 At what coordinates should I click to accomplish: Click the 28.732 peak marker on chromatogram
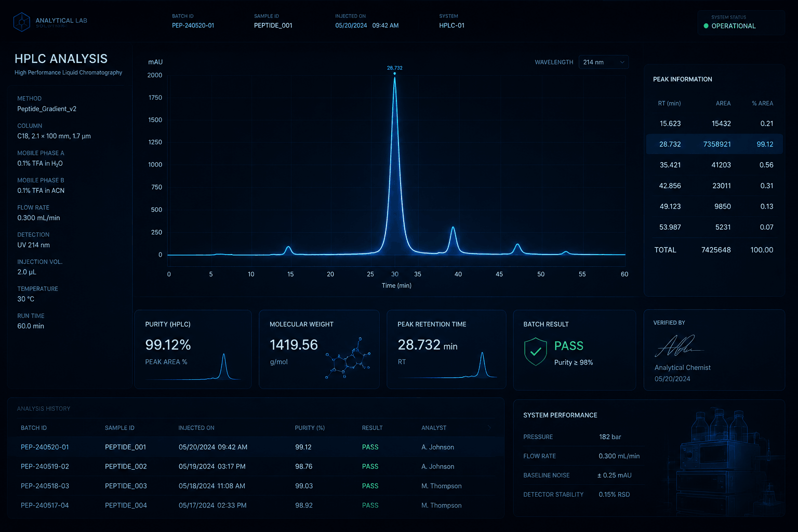pyautogui.click(x=395, y=73)
